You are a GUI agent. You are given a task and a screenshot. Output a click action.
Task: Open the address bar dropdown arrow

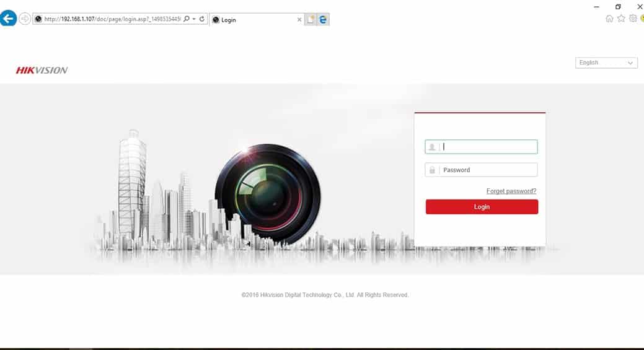[x=194, y=19]
